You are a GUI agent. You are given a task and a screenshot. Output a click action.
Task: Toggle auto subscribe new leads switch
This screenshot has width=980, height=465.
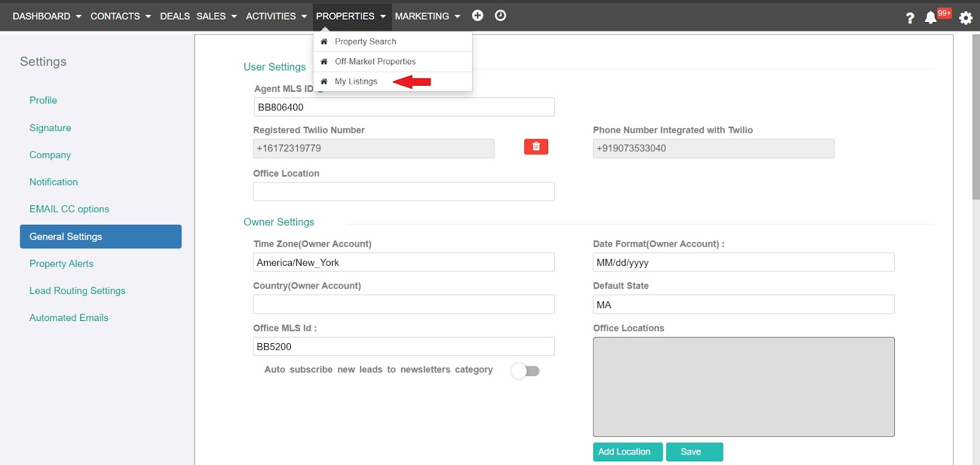[x=526, y=371]
